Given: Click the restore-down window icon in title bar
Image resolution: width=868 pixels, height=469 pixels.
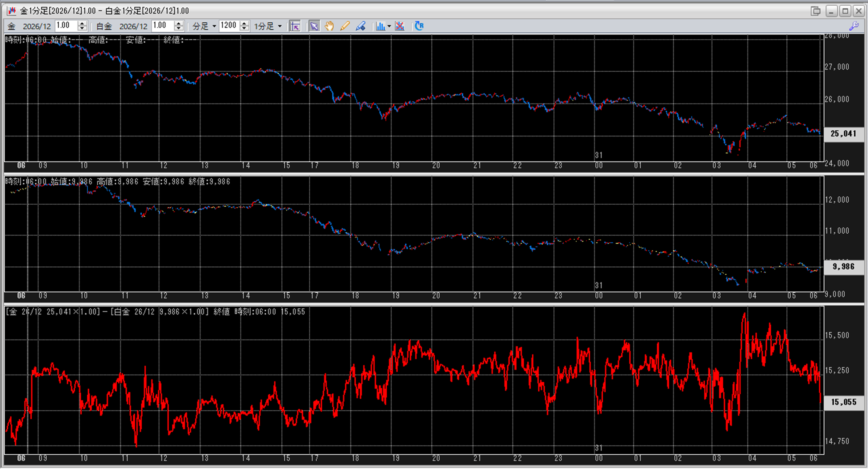Looking at the screenshot, I should (815, 11).
